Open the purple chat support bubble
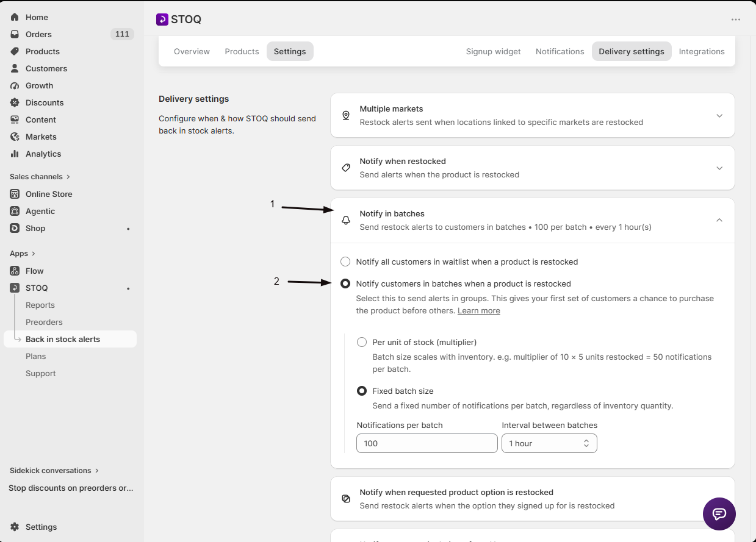Image resolution: width=756 pixels, height=542 pixels. click(719, 514)
